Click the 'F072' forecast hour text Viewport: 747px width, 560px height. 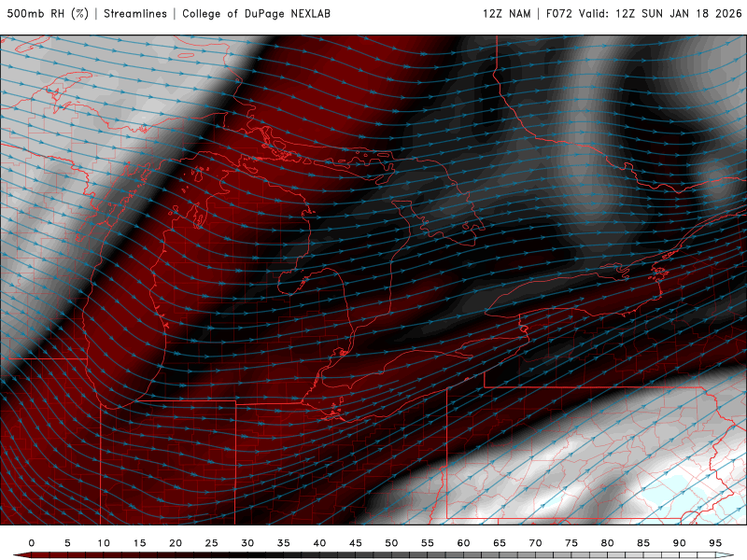click(558, 14)
